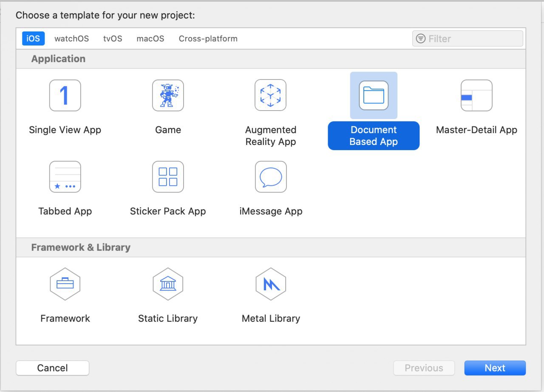Click the filter icon in search field
The width and height of the screenshot is (544, 392).
point(421,39)
